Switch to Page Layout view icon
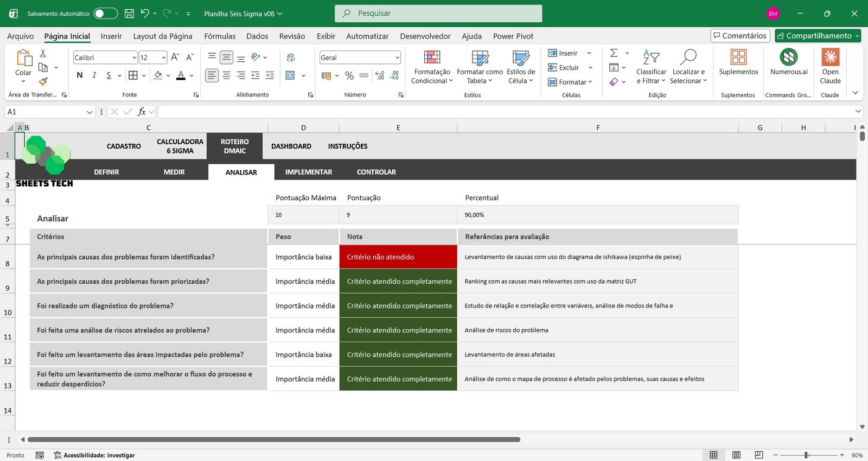Screen dimensions: 868x461 click(x=736, y=455)
